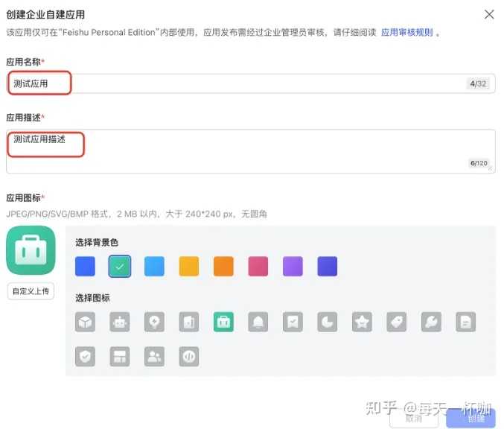
Task: Pick the bookmark chart app icon
Action: [x=293, y=322]
